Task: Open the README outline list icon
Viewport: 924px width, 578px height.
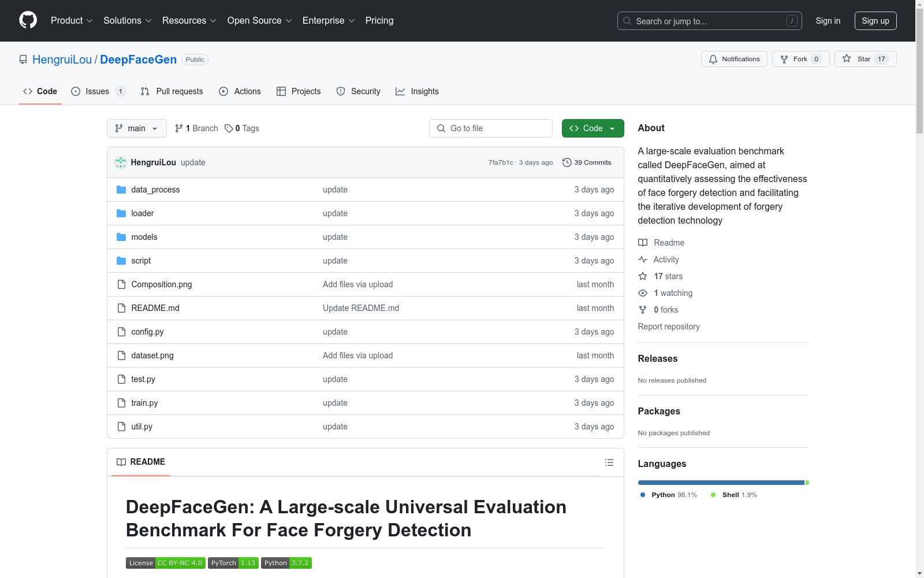Action: tap(609, 462)
